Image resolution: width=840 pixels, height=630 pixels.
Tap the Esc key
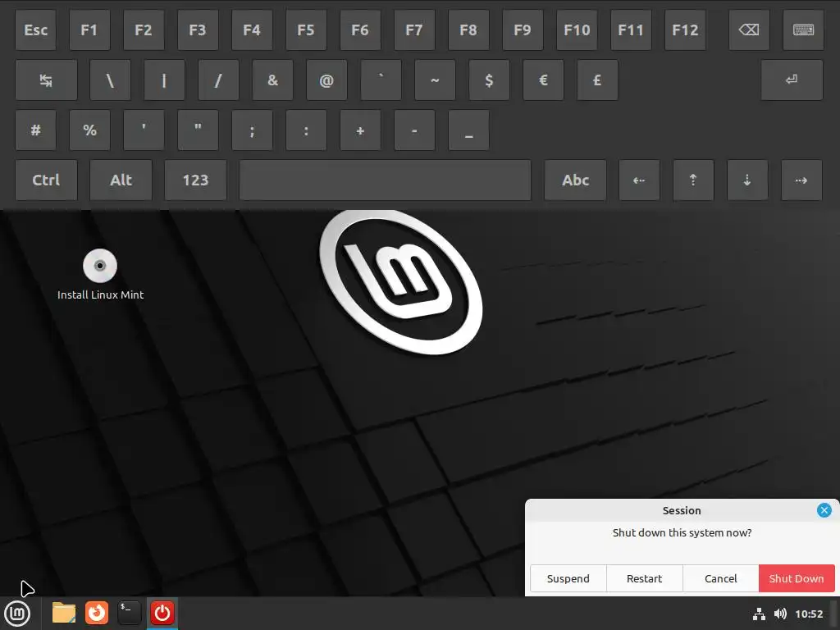coord(35,30)
